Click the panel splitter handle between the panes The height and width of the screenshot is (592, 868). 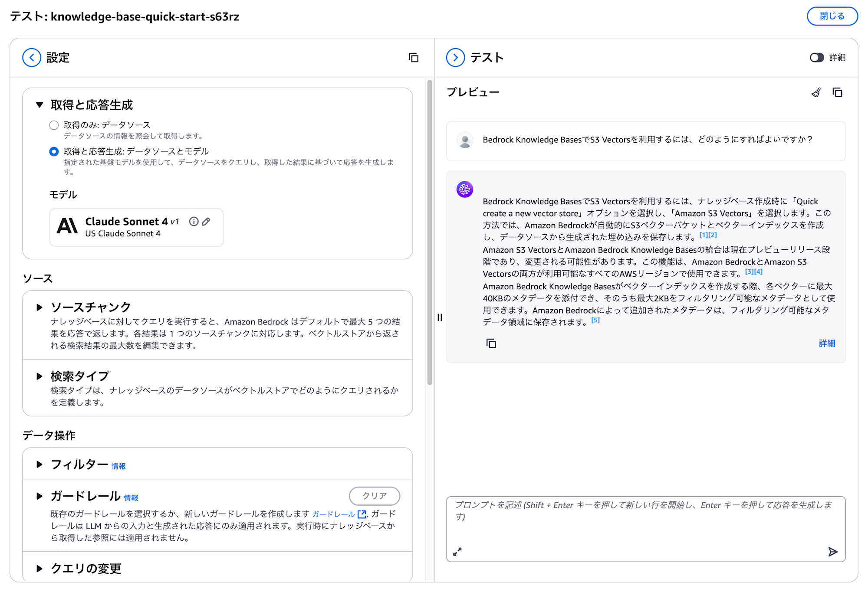tap(440, 317)
